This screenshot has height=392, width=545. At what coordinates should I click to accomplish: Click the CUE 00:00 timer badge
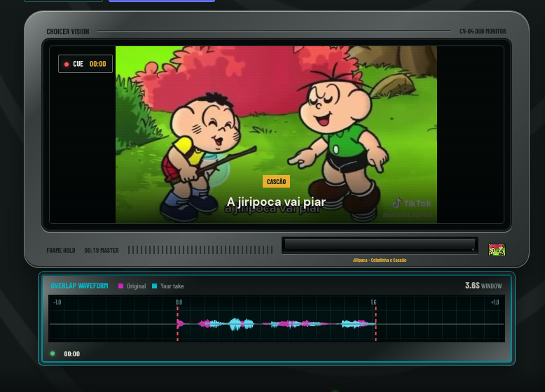click(85, 64)
